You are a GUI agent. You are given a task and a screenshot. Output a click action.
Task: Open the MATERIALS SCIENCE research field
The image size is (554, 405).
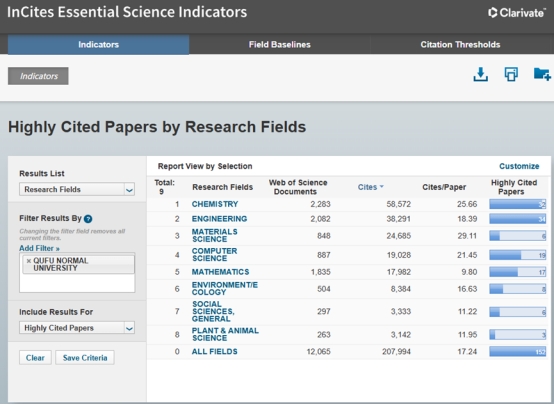[214, 235]
